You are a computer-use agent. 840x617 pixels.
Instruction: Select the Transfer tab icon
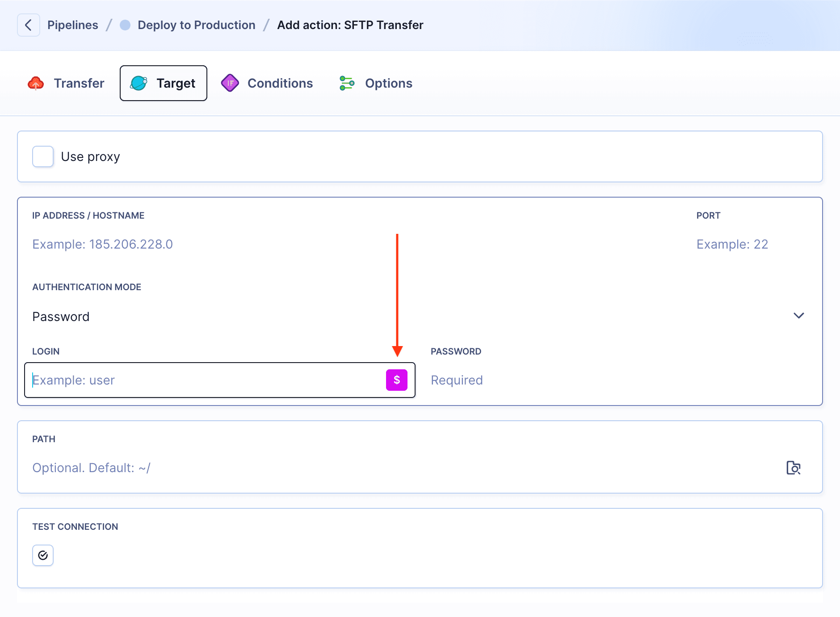[37, 83]
